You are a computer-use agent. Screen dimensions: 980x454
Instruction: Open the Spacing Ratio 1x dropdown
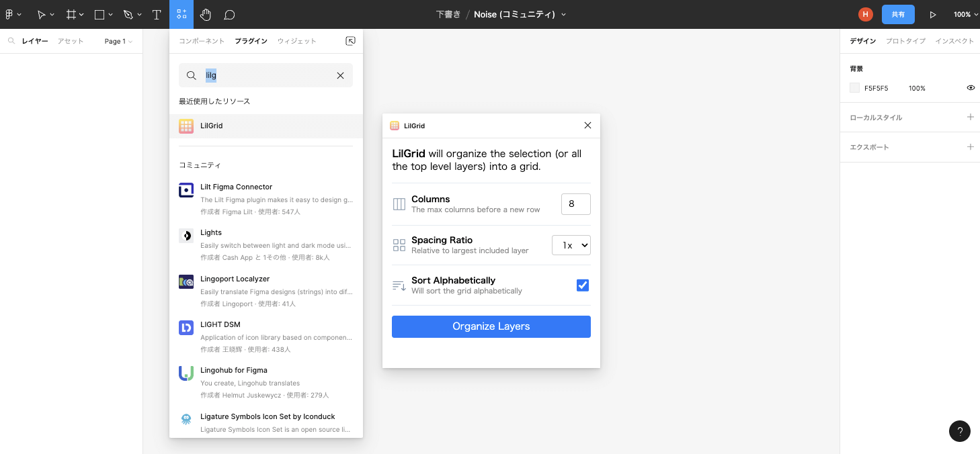[571, 245]
